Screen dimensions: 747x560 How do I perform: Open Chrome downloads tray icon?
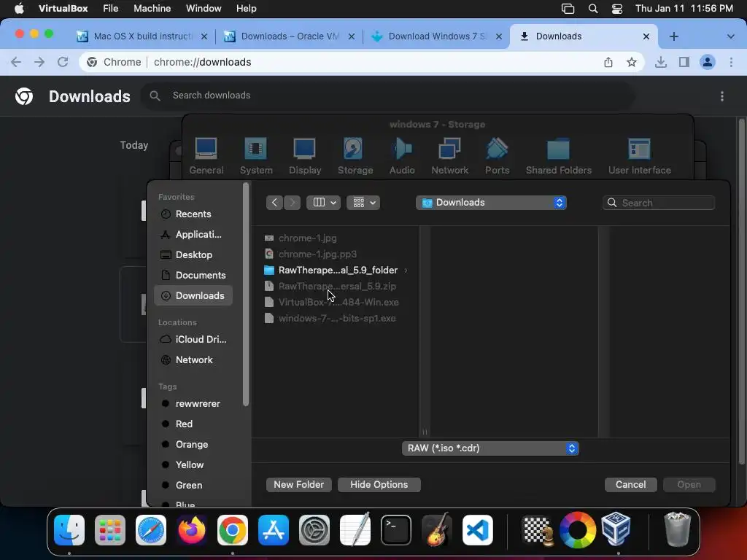[x=661, y=62]
